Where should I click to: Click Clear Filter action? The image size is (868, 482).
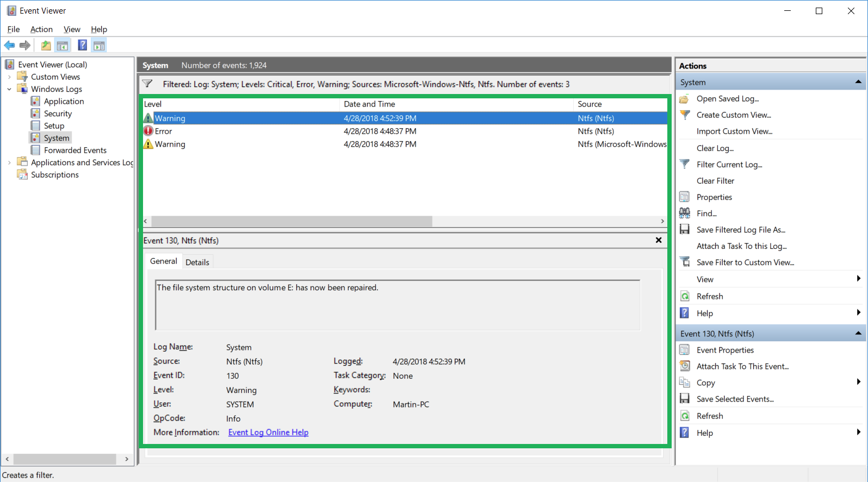[x=715, y=181]
